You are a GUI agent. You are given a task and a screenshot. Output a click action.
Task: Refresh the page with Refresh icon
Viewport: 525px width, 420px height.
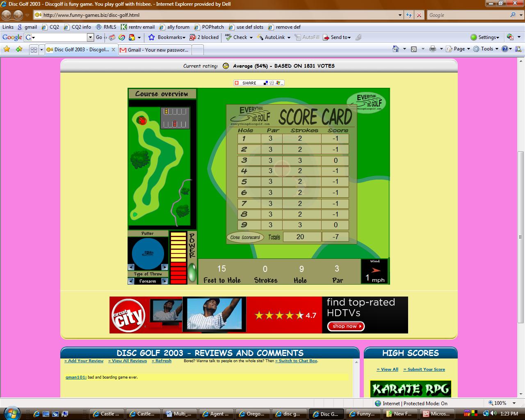tap(409, 15)
